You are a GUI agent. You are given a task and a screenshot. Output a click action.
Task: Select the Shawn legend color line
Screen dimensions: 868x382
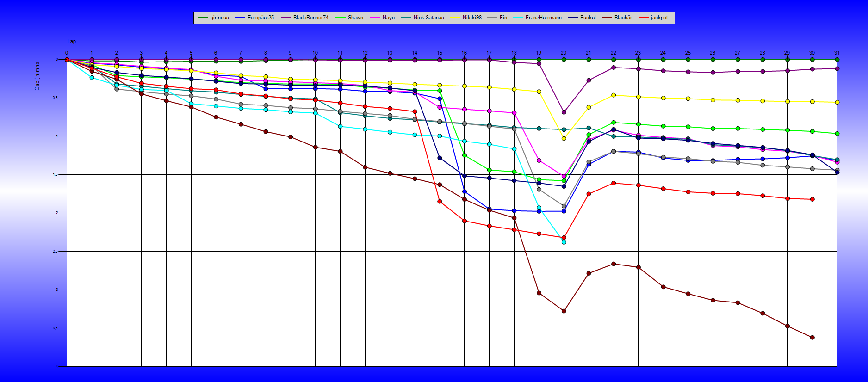click(341, 18)
